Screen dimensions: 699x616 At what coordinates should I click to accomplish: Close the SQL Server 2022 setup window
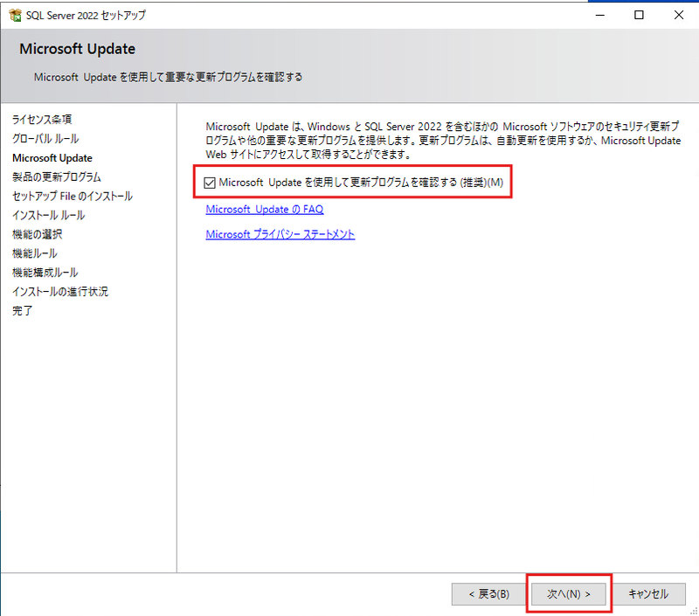point(679,15)
